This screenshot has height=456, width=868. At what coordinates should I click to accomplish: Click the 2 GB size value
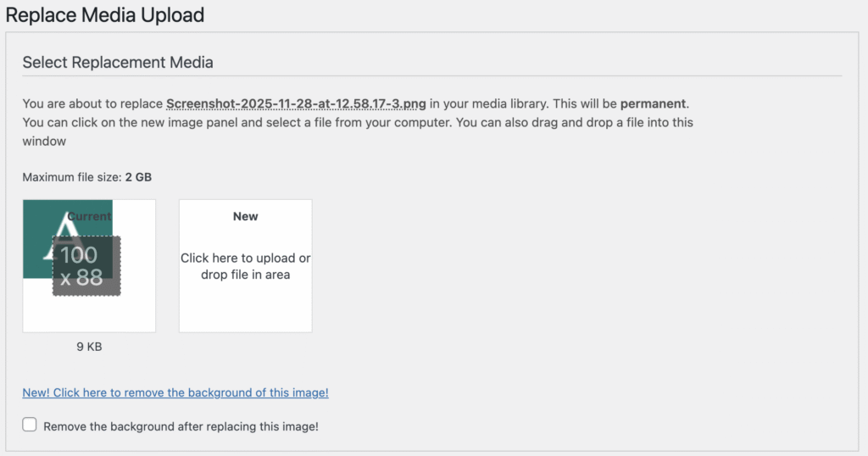[138, 177]
